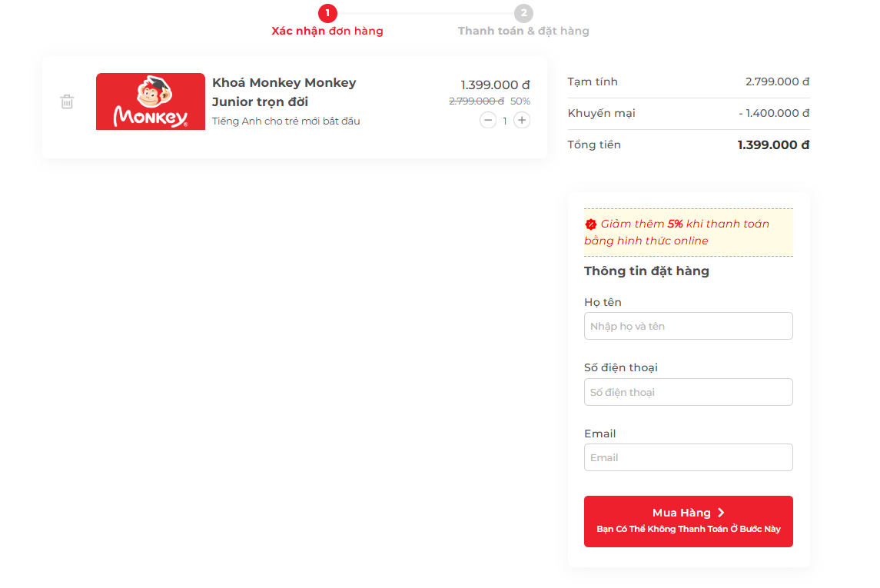Click the trash icon to remove the item

pos(67,101)
